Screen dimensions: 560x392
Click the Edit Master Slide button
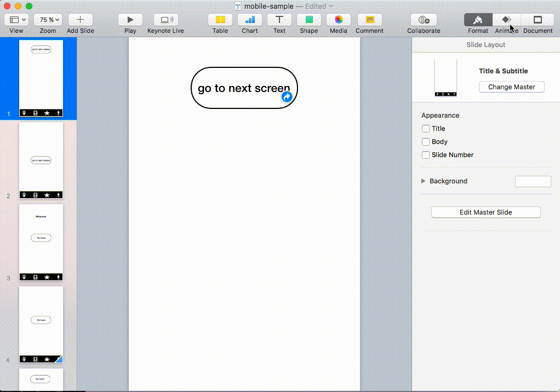485,212
